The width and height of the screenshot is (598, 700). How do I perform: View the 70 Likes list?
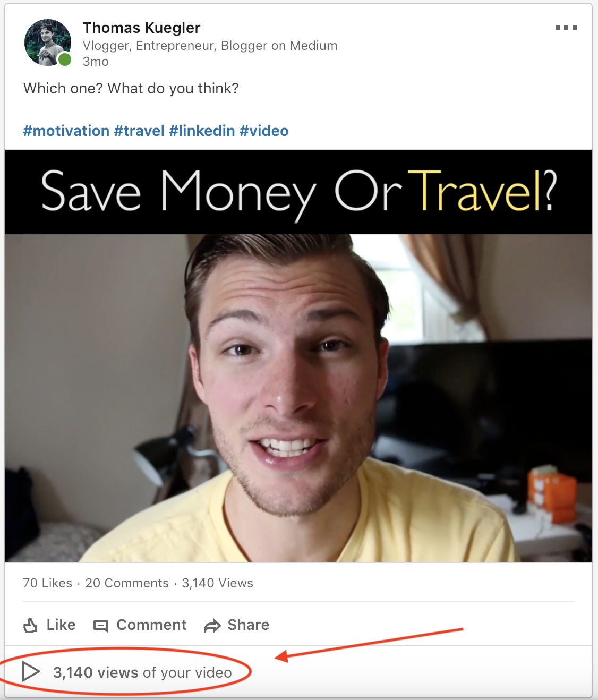point(47,583)
